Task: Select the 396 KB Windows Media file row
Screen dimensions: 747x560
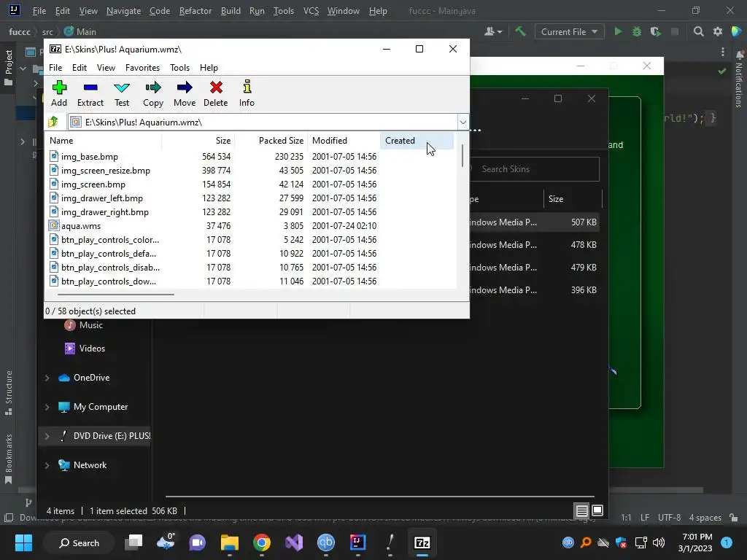Action: (534, 290)
